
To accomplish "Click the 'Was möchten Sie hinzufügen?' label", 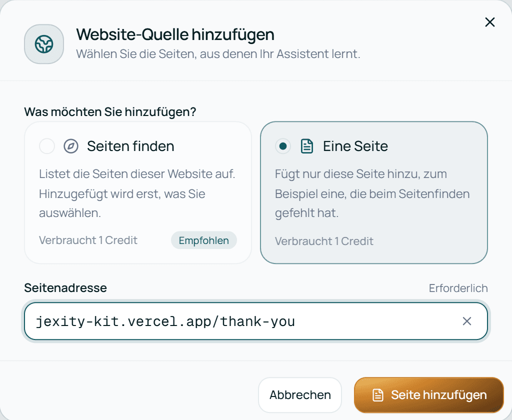I will (110, 111).
